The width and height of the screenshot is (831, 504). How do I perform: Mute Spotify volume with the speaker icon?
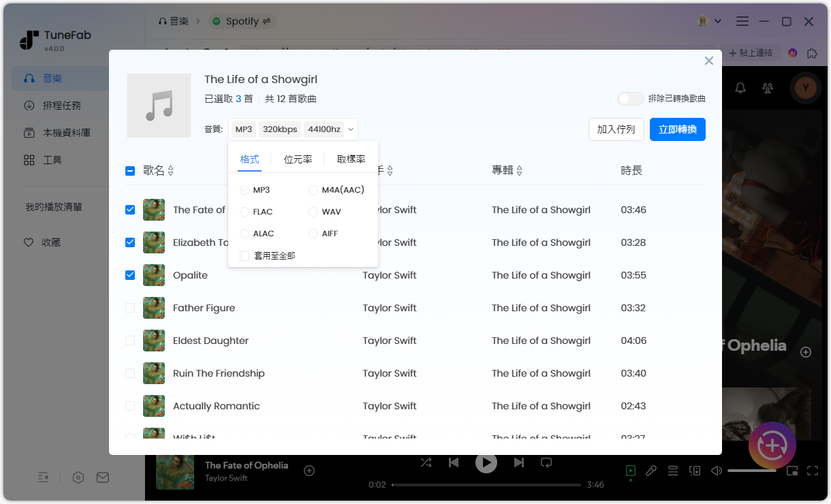717,470
